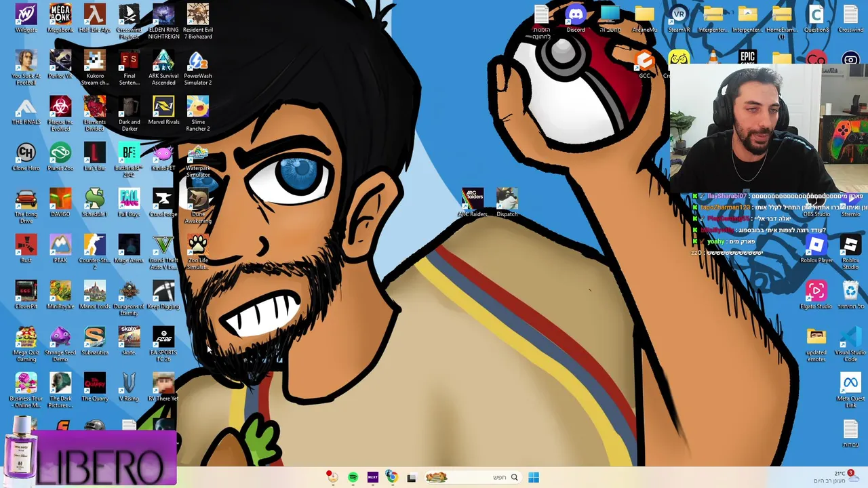Open Meta Quest Link shortcut
This screenshot has height=488, width=868.
850,390
